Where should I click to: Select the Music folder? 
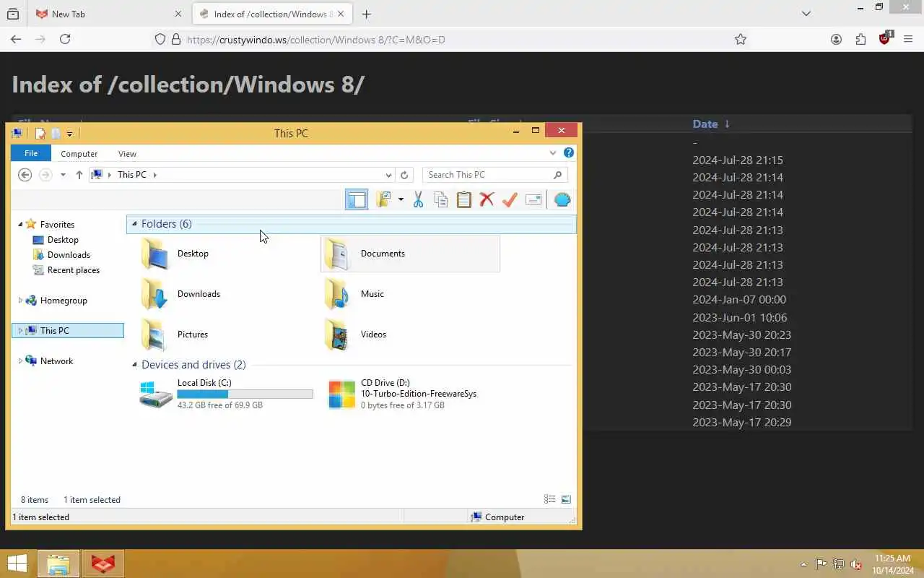pos(409,294)
